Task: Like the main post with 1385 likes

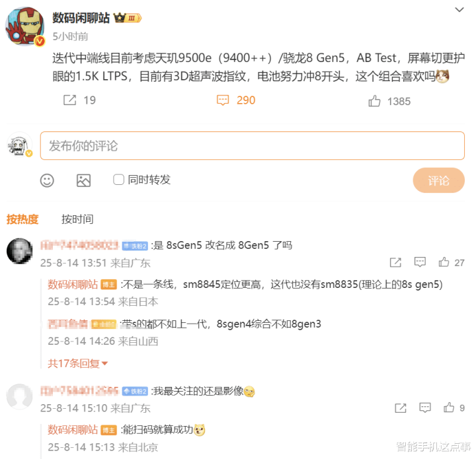Action: point(374,101)
